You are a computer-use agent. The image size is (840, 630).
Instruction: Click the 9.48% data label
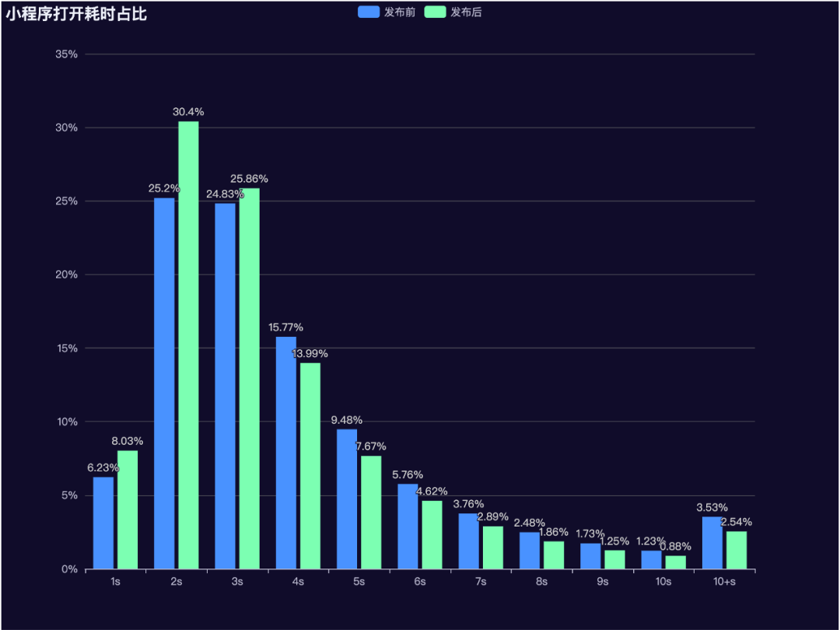347,420
